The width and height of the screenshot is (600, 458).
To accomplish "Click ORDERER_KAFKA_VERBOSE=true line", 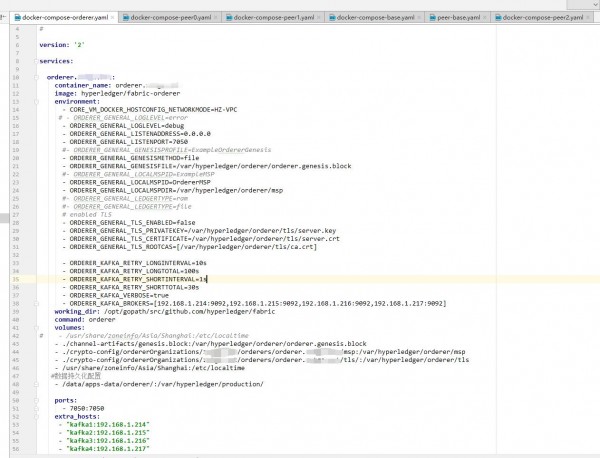I will point(116,296).
